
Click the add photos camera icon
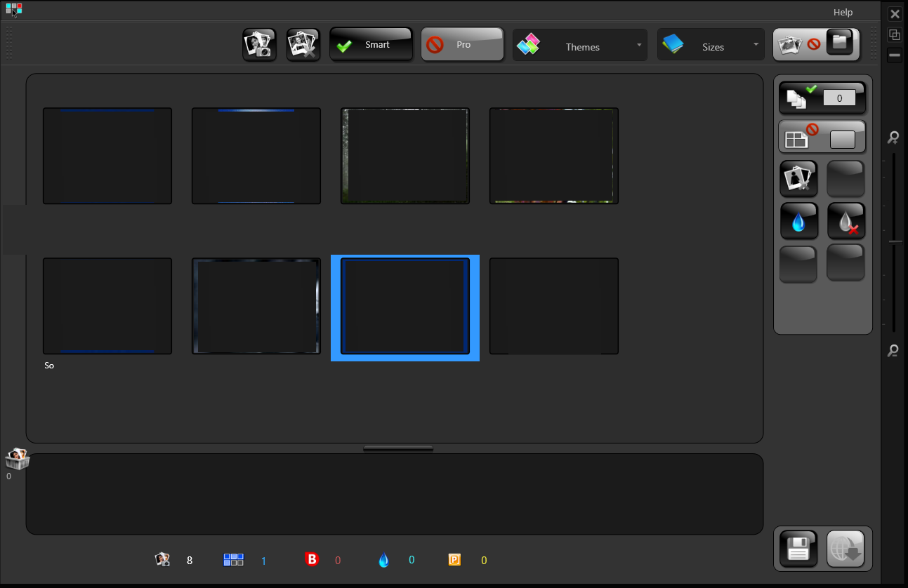coord(259,45)
